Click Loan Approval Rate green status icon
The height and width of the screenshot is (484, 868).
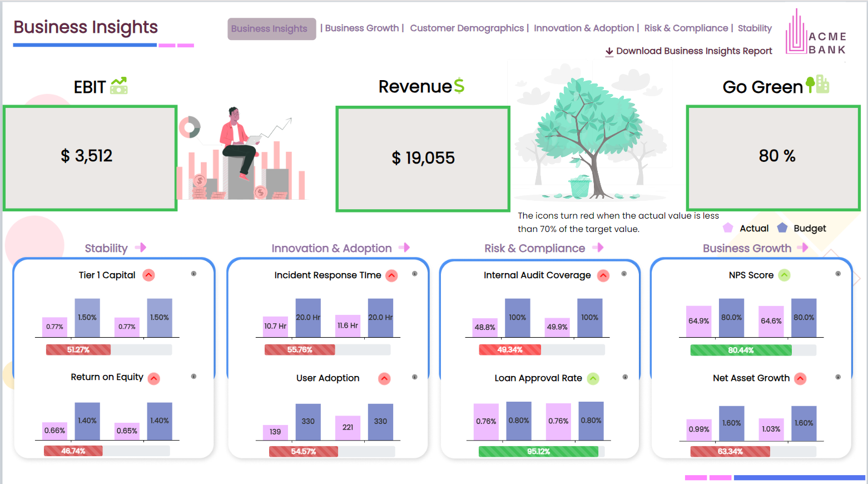(593, 379)
